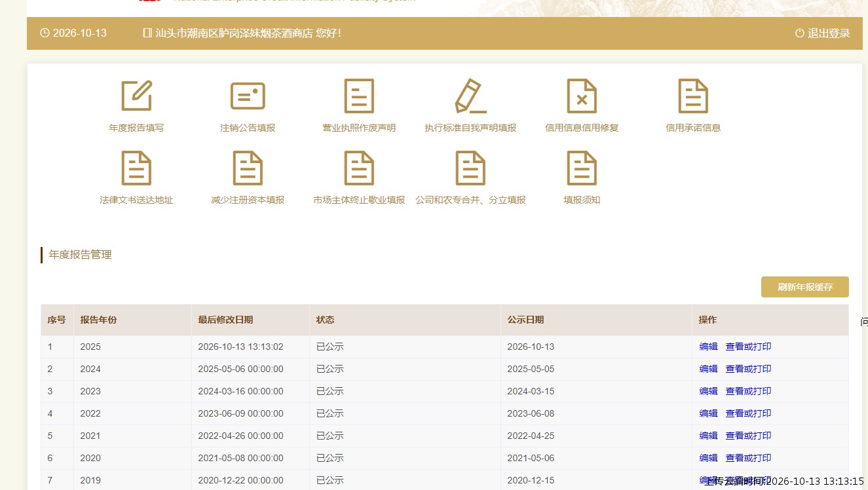
Task: Open the 公司和农专合并、分立填报 icon
Action: (x=470, y=168)
